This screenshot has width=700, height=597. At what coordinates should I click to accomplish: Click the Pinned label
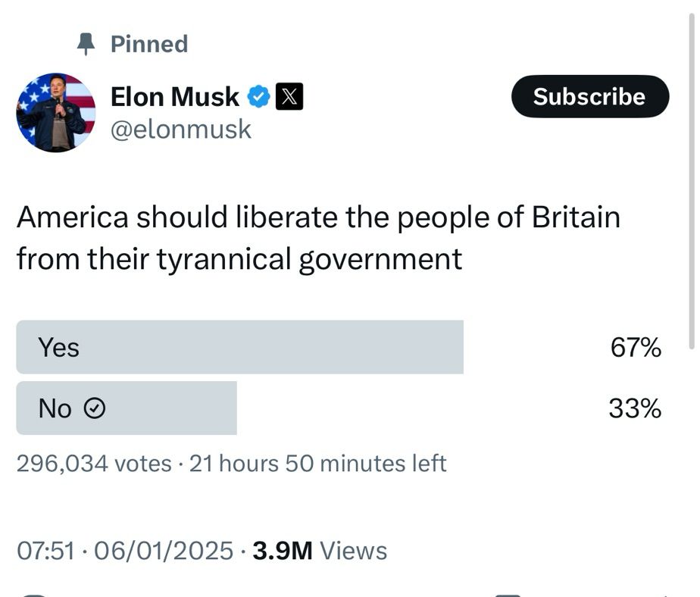click(x=149, y=44)
